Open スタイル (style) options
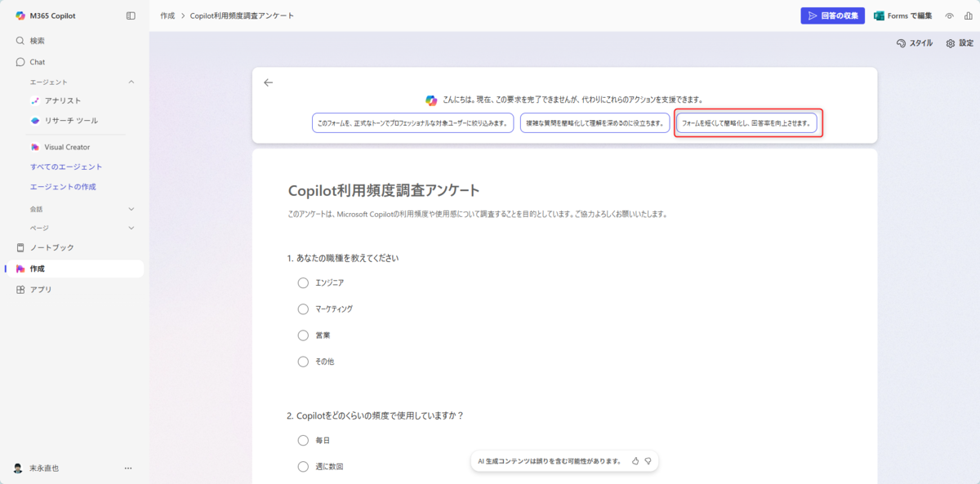This screenshot has width=980, height=484. (914, 43)
